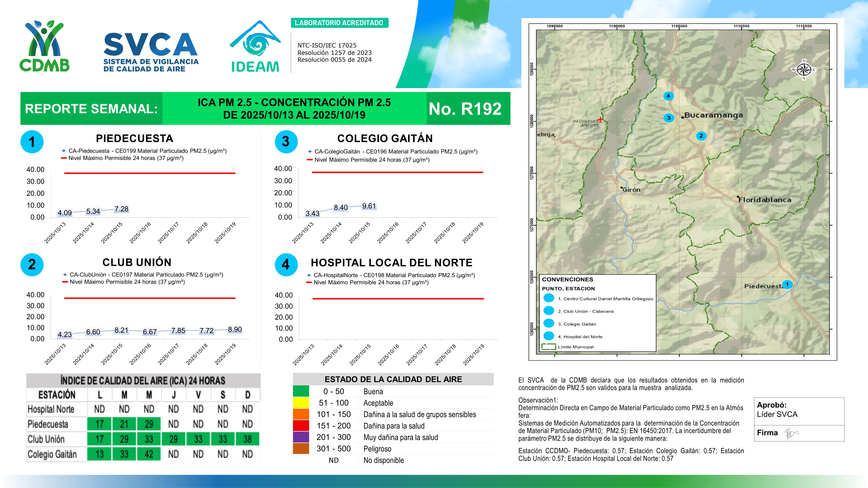The width and height of the screenshot is (868, 488).
Task: Click the report number R192 label
Action: pyautogui.click(x=465, y=109)
